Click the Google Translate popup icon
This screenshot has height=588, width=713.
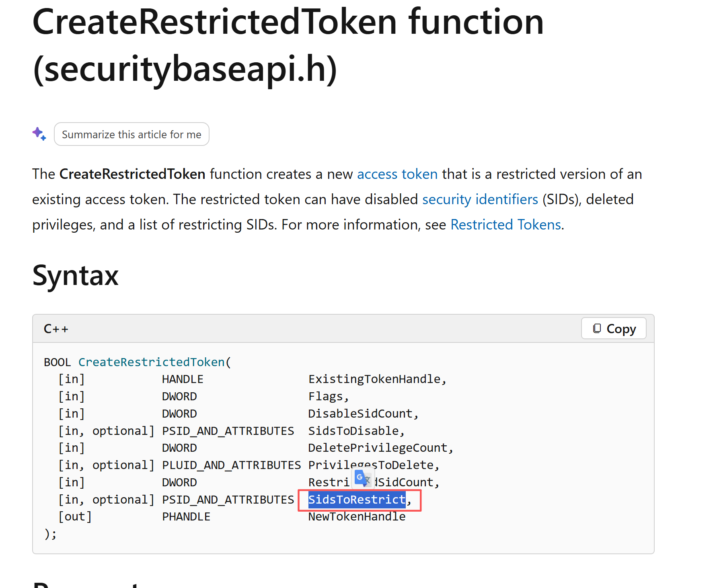tap(363, 479)
